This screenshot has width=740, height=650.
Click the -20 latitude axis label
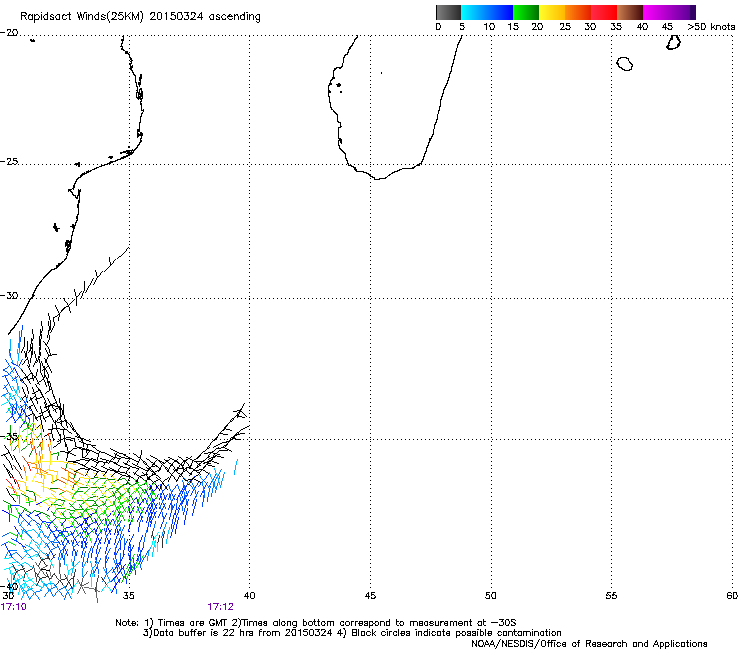9,33
